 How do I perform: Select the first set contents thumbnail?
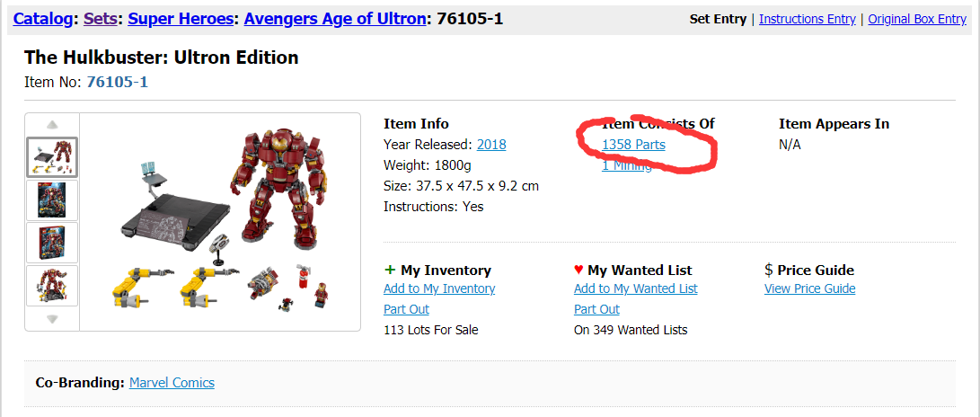52,157
